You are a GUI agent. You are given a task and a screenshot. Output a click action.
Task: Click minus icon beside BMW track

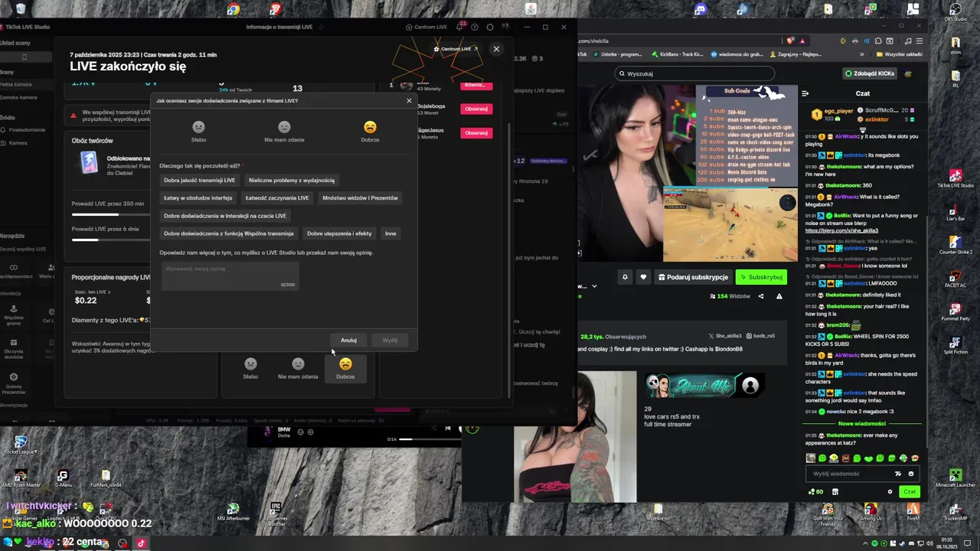point(300,432)
